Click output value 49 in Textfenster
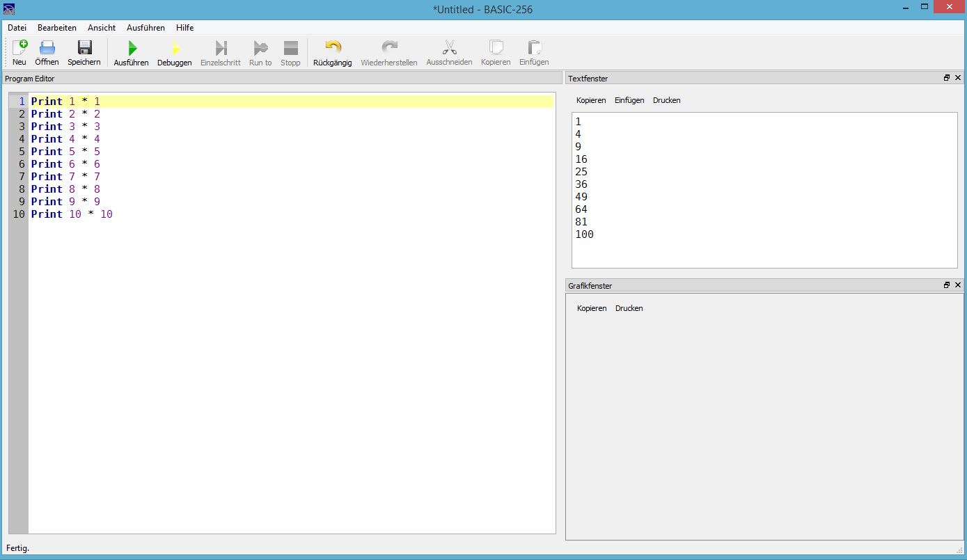Screen dimensions: 967x560 tap(581, 197)
